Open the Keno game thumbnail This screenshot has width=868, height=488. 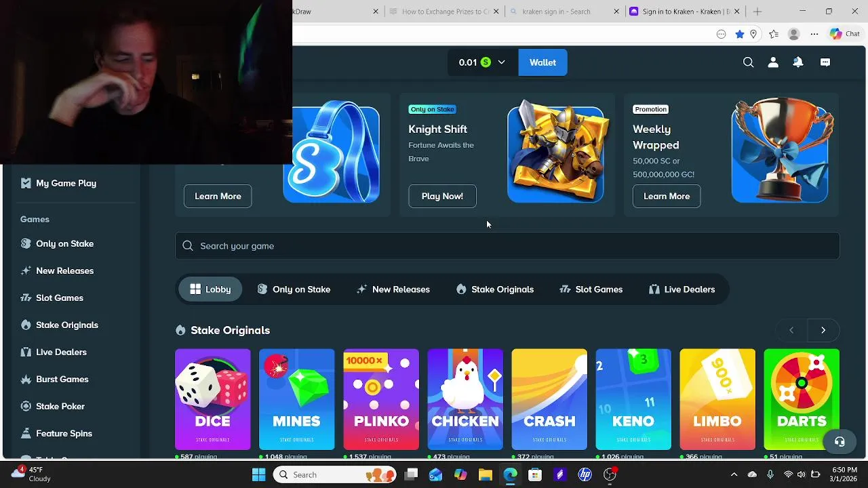pos(633,399)
